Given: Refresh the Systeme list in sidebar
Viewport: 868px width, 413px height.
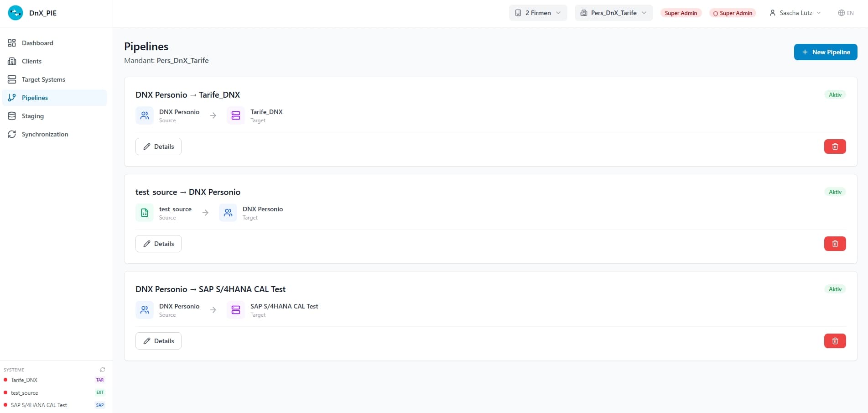Looking at the screenshot, I should (x=103, y=370).
